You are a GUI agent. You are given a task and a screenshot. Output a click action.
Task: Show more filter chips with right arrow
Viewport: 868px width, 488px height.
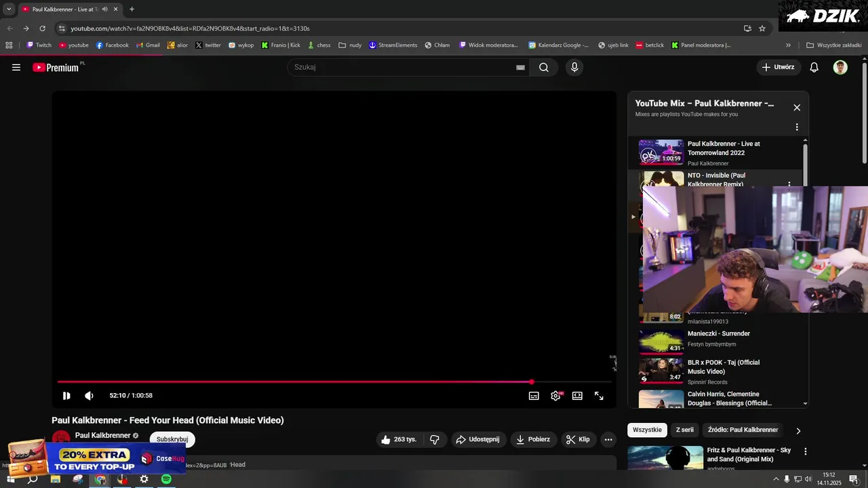click(x=798, y=430)
